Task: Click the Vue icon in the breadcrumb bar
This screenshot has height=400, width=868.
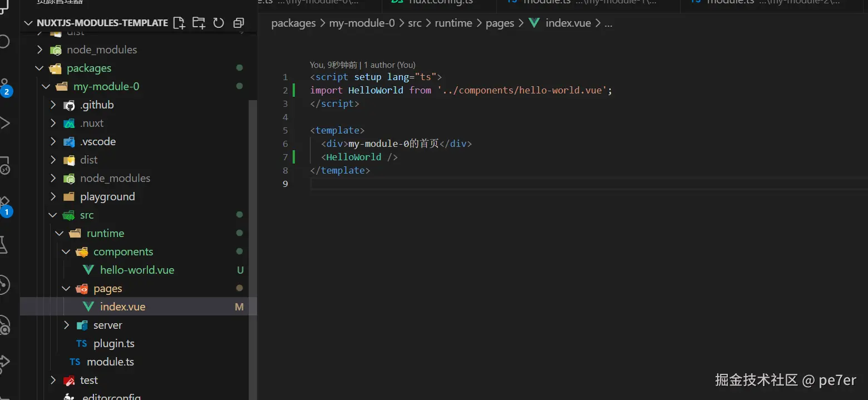Action: pos(534,23)
